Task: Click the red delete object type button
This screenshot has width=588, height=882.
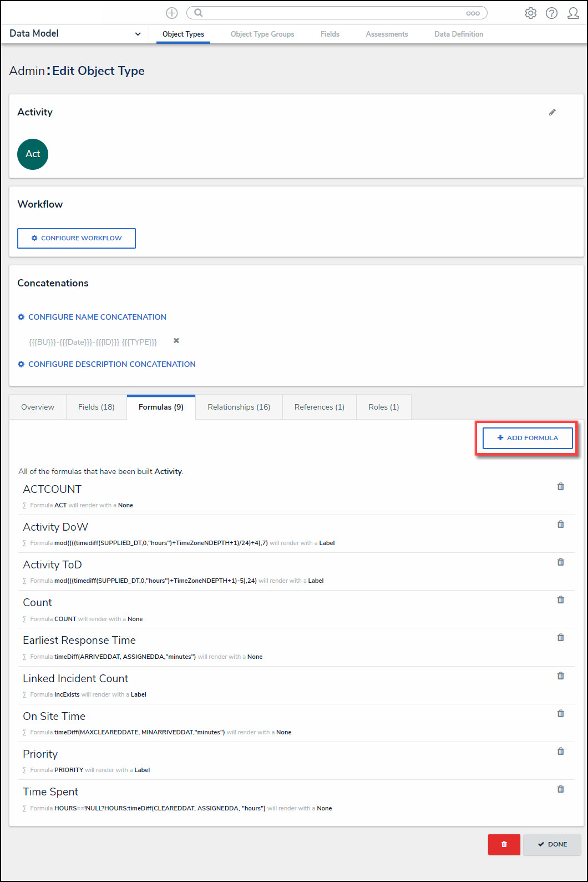Action: tap(504, 844)
